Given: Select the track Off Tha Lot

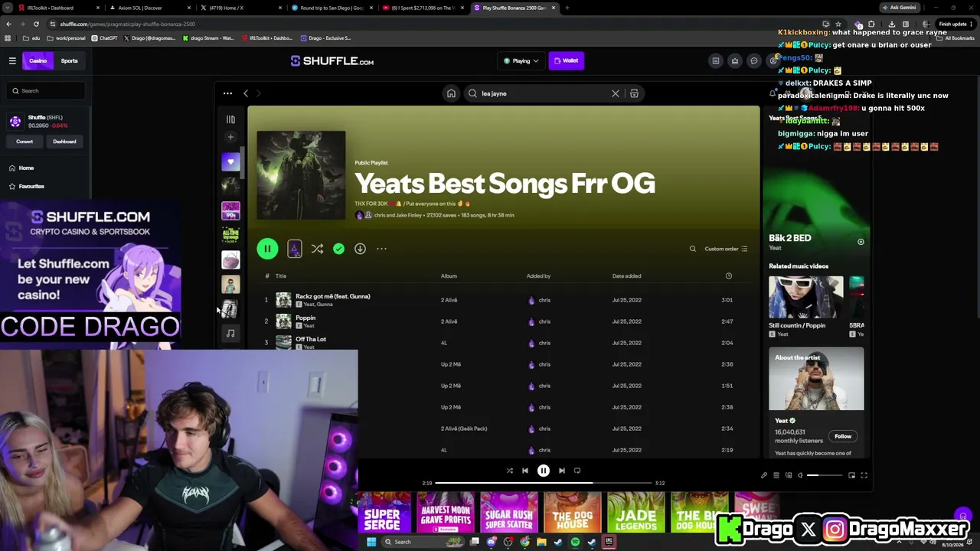Looking at the screenshot, I should point(311,339).
